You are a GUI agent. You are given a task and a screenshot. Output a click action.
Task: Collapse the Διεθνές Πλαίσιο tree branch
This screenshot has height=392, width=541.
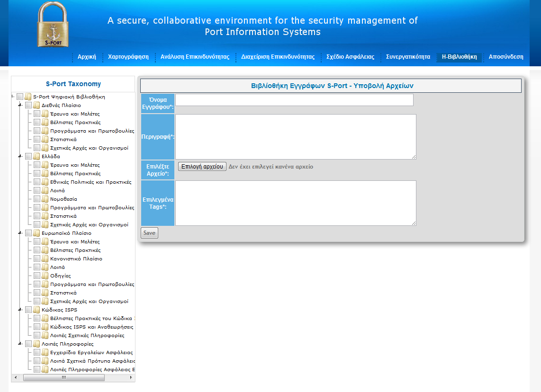pos(20,105)
